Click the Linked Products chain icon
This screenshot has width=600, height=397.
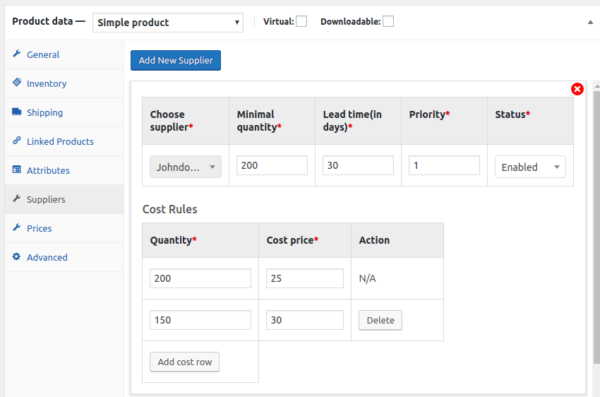coord(16,141)
